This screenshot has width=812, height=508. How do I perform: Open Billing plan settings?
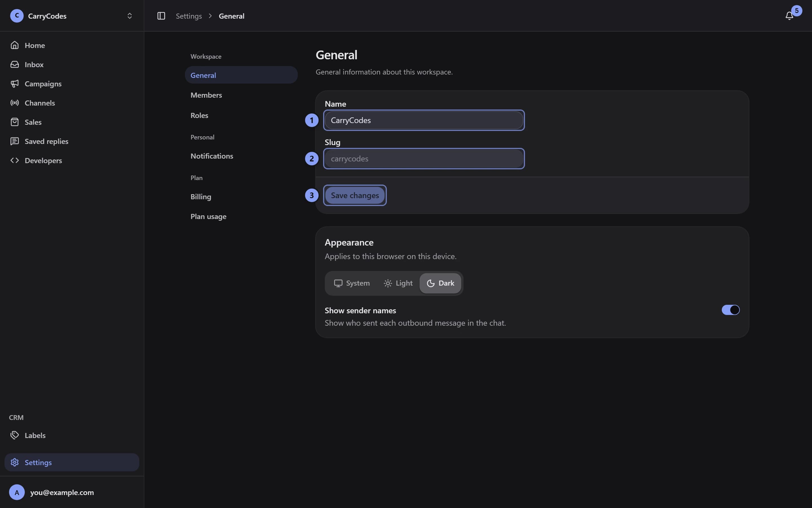[x=241, y=196]
